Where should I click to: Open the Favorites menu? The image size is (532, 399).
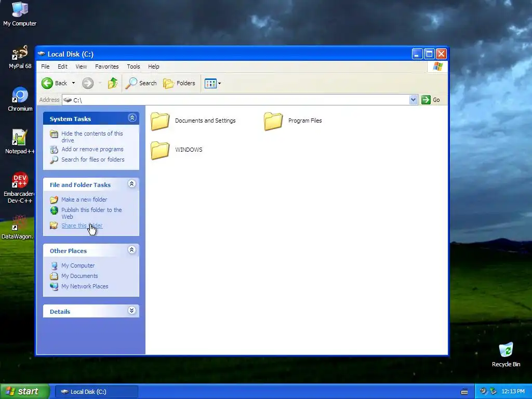click(x=107, y=66)
